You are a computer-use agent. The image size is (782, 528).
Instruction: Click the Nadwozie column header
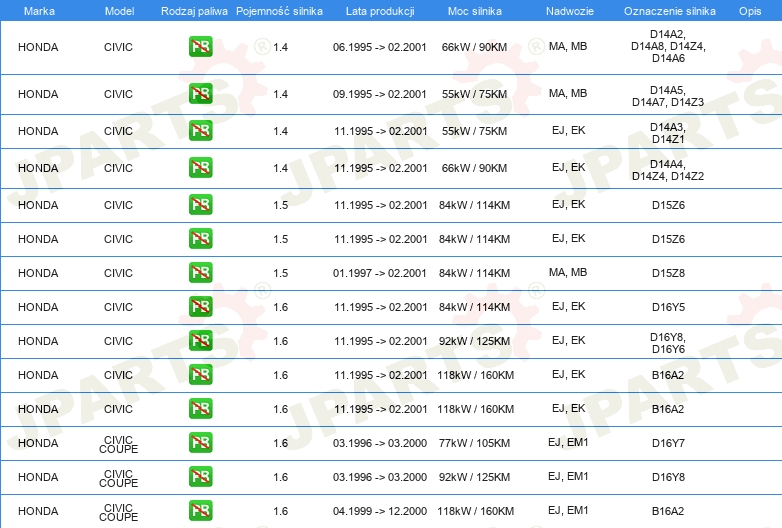coord(569,10)
